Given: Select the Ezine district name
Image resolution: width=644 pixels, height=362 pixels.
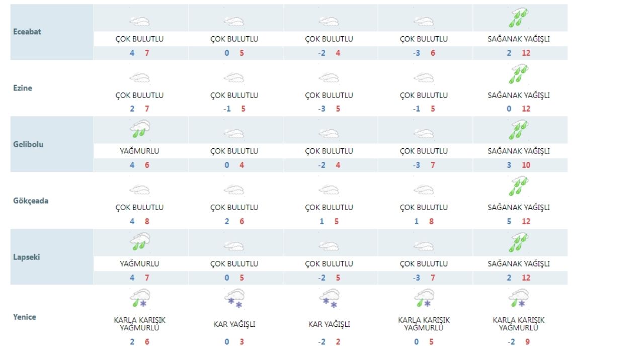Looking at the screenshot, I should coord(23,88).
